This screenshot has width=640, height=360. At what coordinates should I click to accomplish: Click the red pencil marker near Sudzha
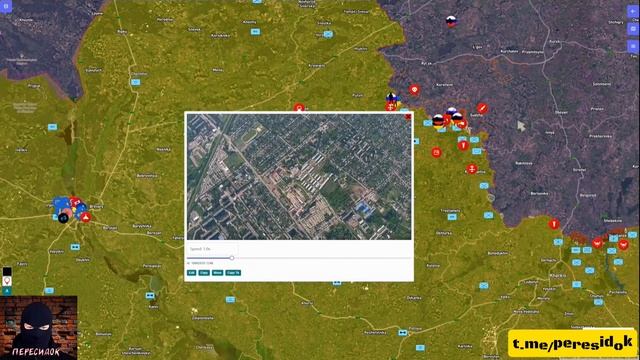coord(482,109)
